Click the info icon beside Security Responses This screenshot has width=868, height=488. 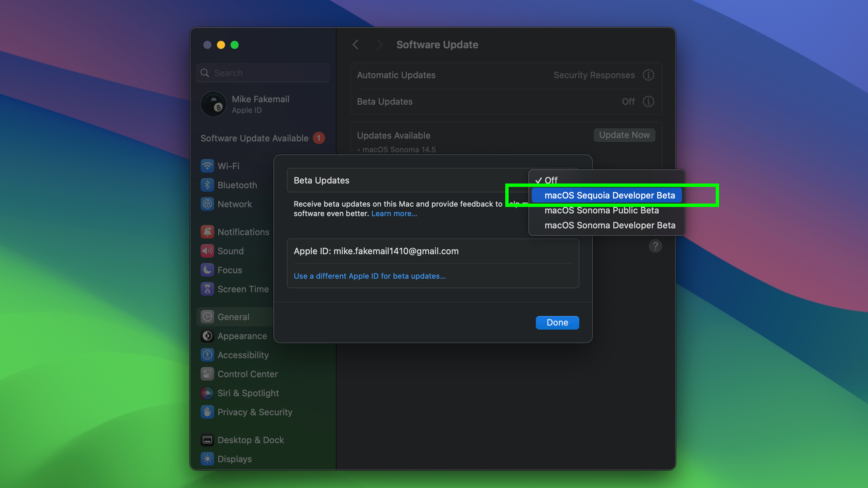coord(648,75)
